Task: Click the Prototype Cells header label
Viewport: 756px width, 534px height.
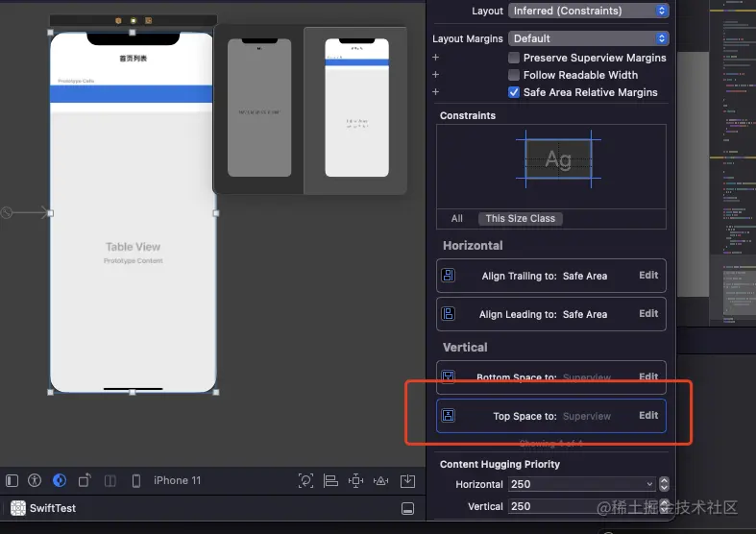Action: pyautogui.click(x=76, y=81)
